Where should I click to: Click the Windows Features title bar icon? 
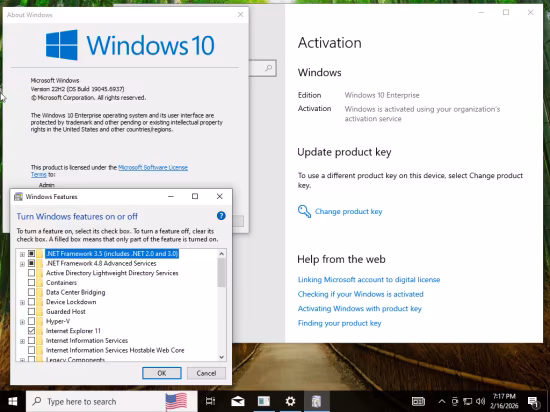18,197
